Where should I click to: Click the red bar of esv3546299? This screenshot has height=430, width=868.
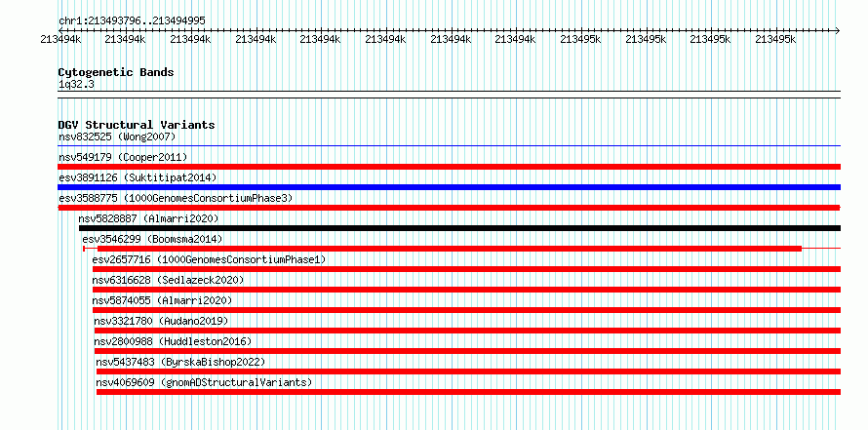450,249
